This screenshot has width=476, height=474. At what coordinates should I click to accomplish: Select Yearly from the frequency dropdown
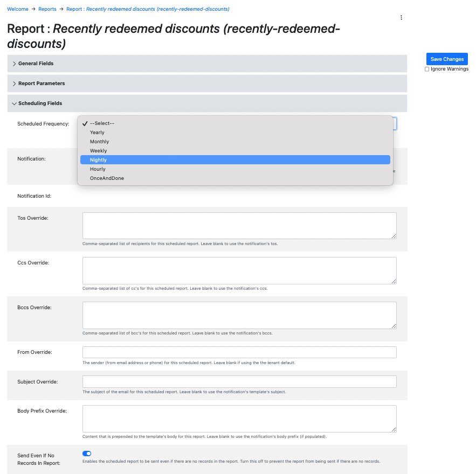click(235, 133)
